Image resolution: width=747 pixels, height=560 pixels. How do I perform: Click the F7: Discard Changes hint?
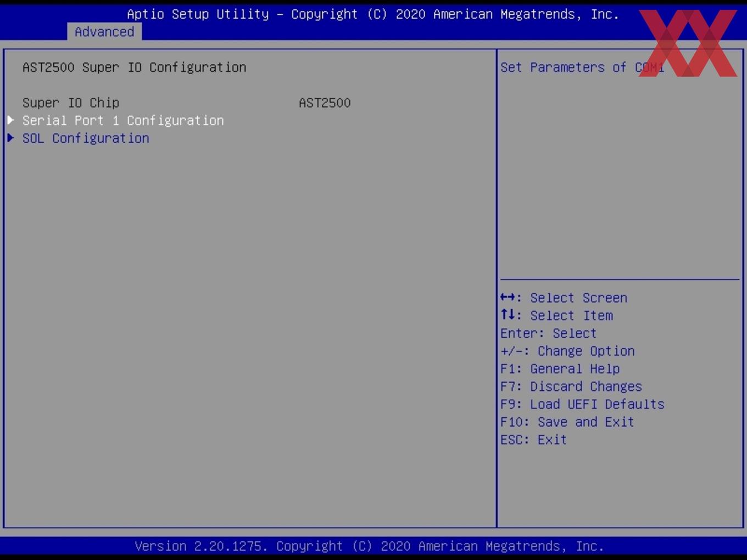[x=571, y=387]
